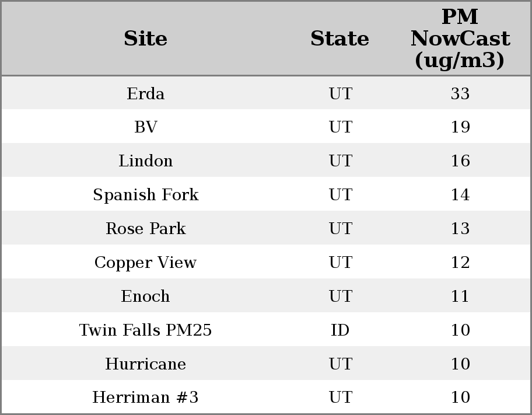Click the Lindon site name
This screenshot has width=532, height=415.
(x=146, y=161)
